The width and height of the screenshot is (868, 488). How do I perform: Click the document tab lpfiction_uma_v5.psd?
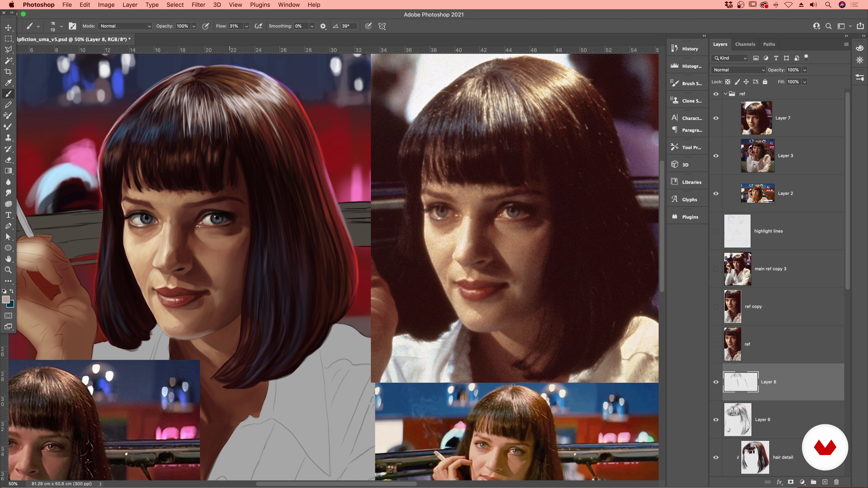(x=73, y=39)
